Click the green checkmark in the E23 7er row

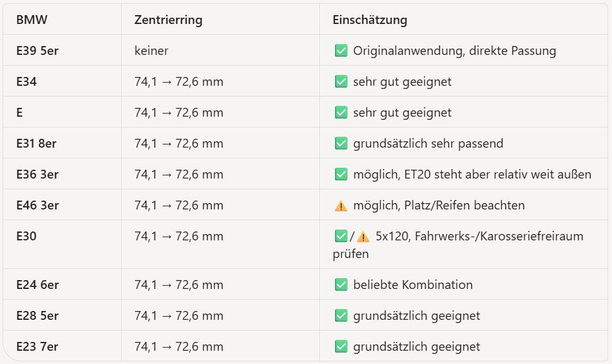(x=341, y=346)
